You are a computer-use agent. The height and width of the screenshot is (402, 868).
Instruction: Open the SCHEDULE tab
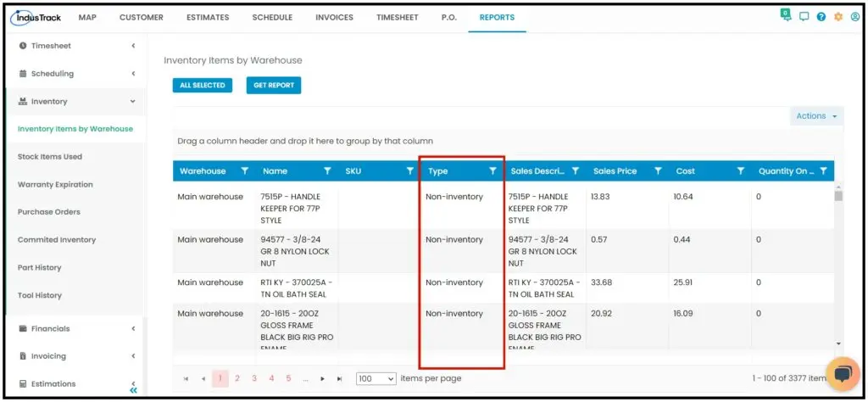click(272, 17)
